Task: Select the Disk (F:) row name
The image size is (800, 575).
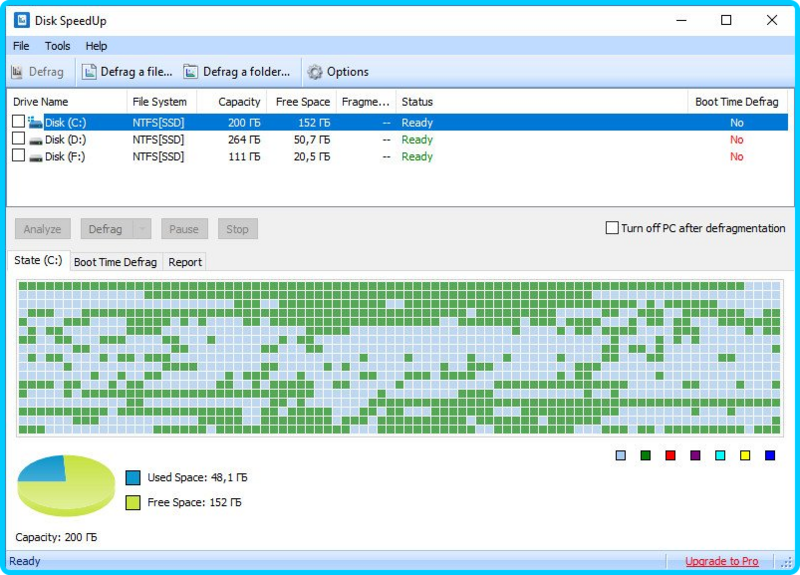Action: click(x=65, y=157)
